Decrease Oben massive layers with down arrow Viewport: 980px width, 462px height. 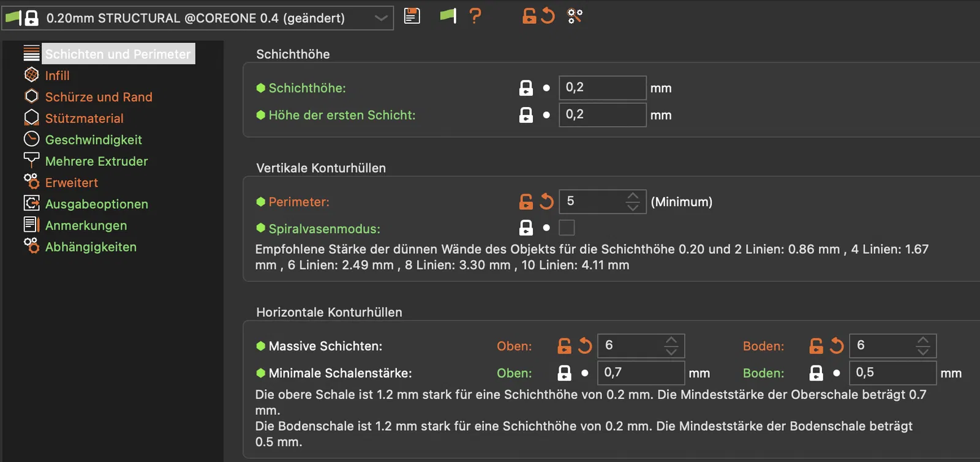tap(671, 352)
